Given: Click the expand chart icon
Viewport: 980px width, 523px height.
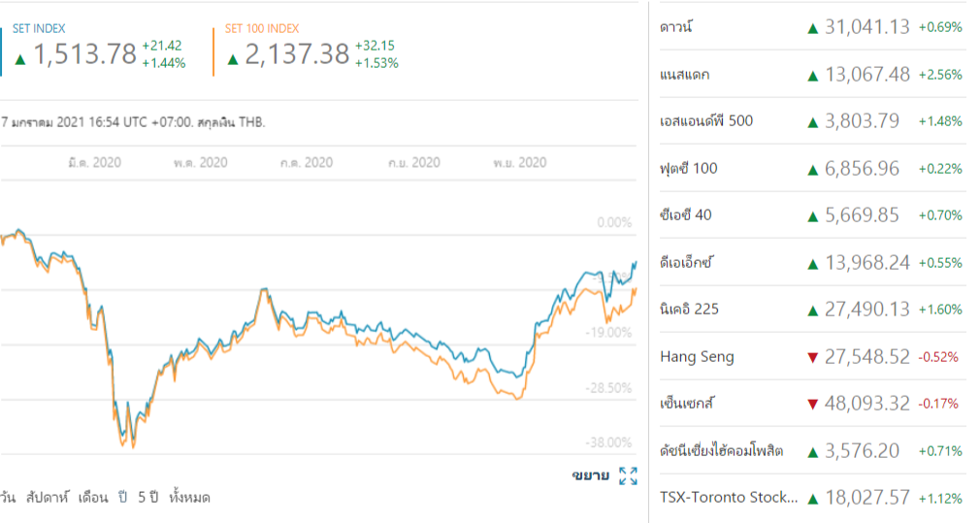Looking at the screenshot, I should pyautogui.click(x=628, y=475).
